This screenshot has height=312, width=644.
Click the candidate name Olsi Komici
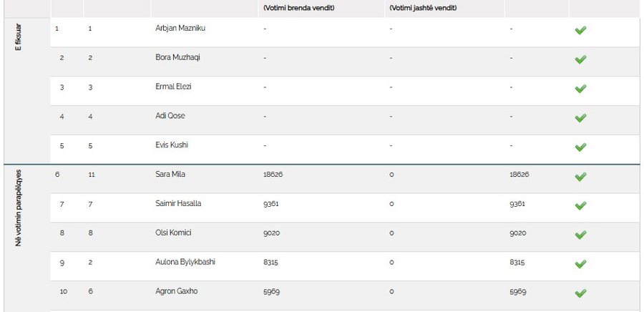[x=173, y=233]
